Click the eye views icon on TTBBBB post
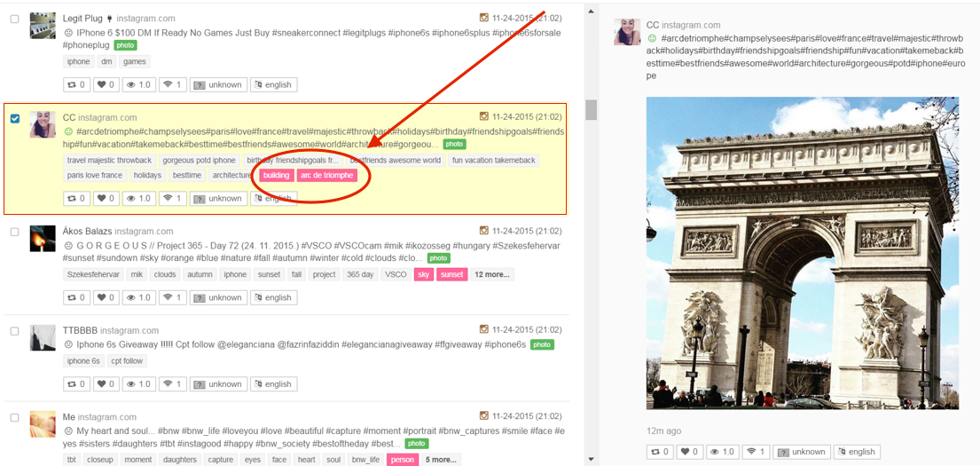The width and height of the screenshot is (980, 466). click(130, 384)
